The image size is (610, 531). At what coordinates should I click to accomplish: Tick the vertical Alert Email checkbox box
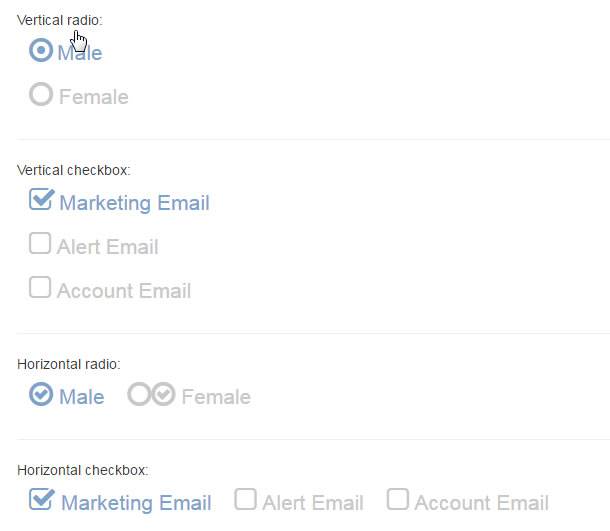(x=40, y=243)
